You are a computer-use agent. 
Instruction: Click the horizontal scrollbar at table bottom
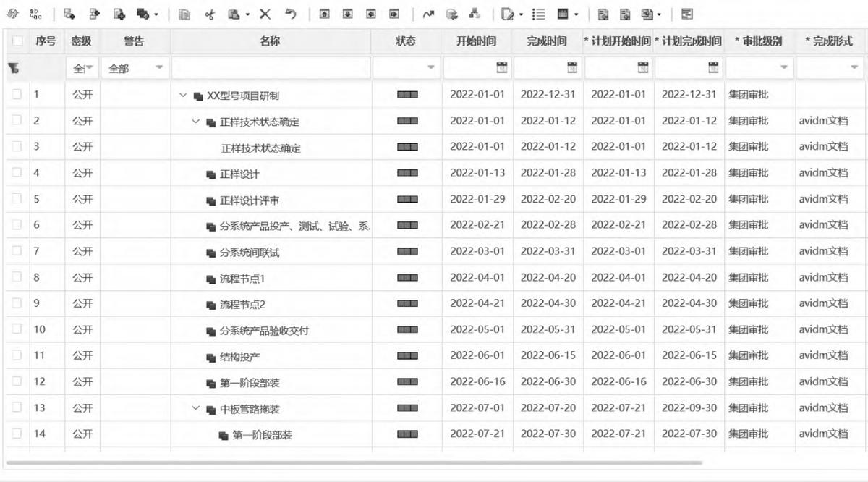pos(354,462)
